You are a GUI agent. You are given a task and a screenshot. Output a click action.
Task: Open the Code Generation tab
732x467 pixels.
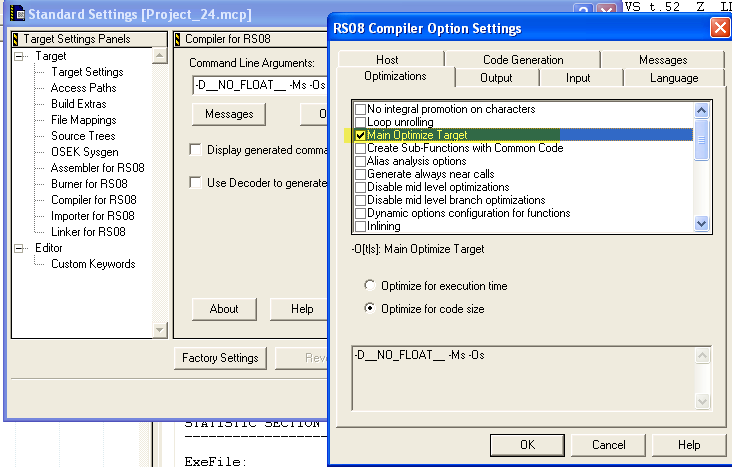[x=523, y=59]
